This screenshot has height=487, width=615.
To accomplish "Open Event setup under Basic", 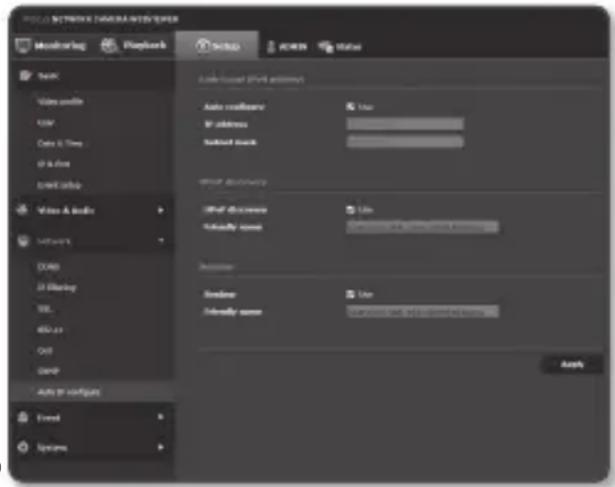I will pyautogui.click(x=59, y=185).
